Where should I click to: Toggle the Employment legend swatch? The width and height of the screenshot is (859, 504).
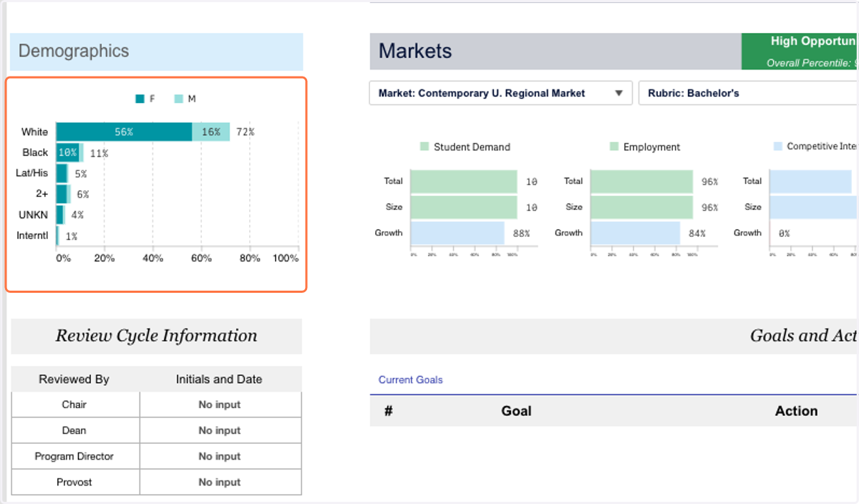[613, 147]
